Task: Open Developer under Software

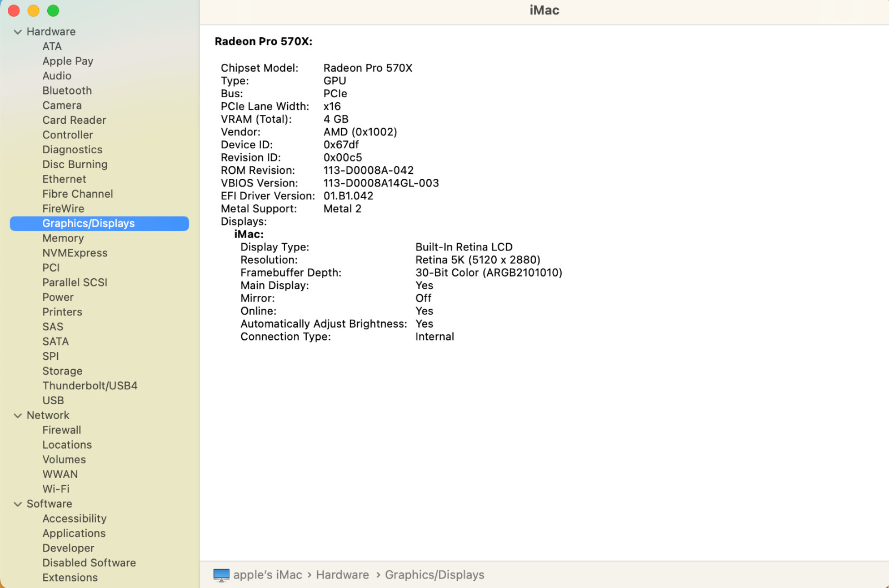Action: point(68,548)
